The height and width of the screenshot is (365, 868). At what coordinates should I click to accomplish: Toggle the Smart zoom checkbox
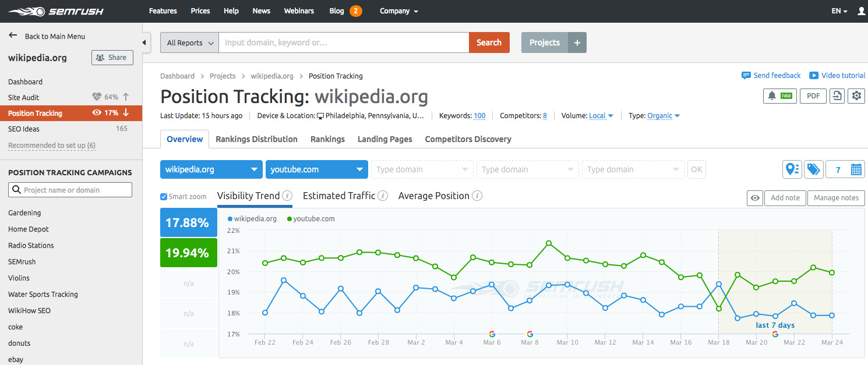click(x=164, y=197)
